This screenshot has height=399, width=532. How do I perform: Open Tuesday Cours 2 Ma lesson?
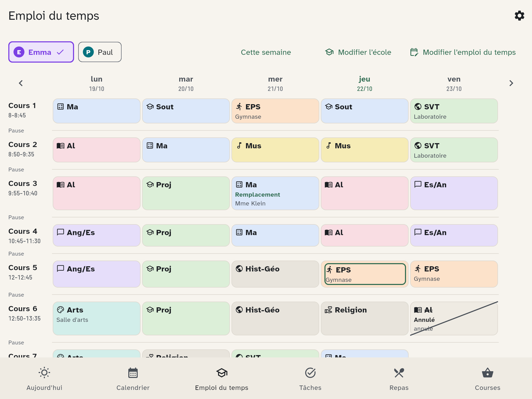point(186,150)
